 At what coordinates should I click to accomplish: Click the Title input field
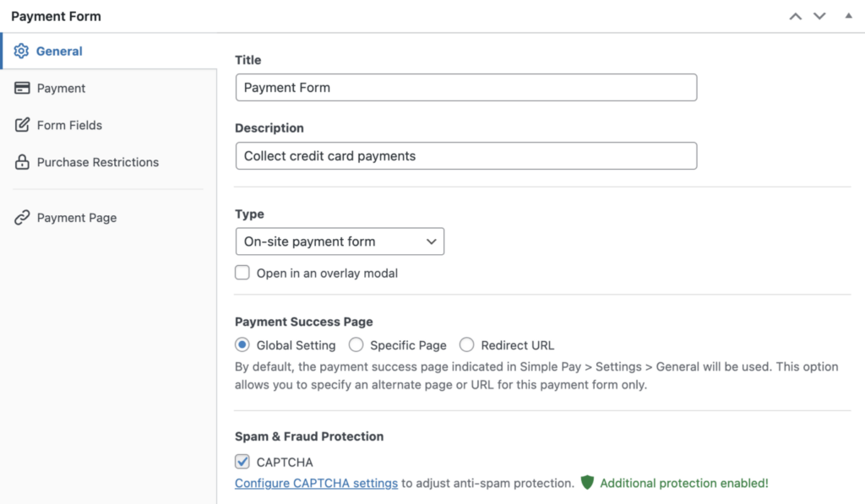[x=465, y=88]
